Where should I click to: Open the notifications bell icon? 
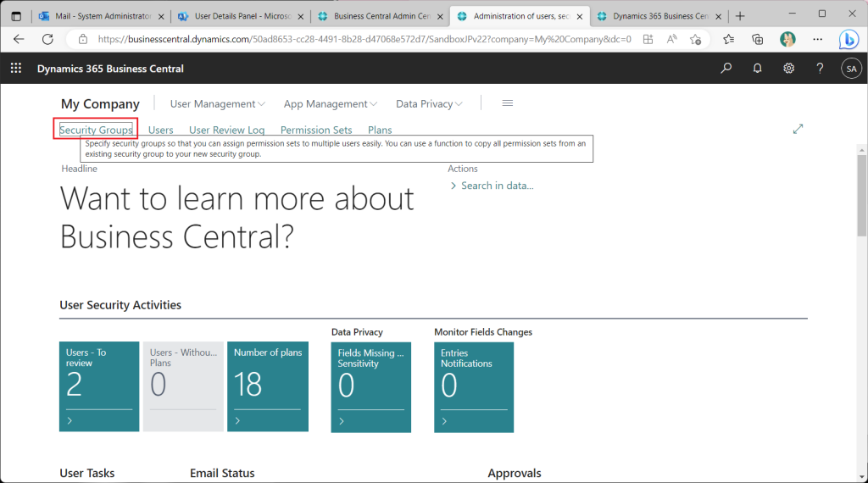757,68
